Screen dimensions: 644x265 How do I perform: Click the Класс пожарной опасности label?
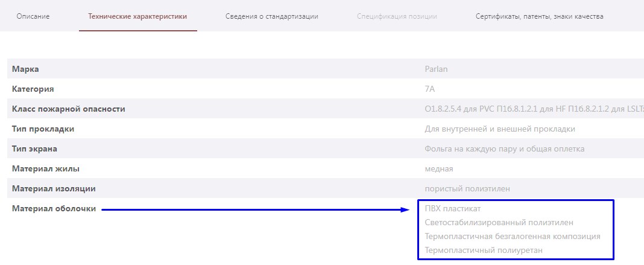[69, 109]
